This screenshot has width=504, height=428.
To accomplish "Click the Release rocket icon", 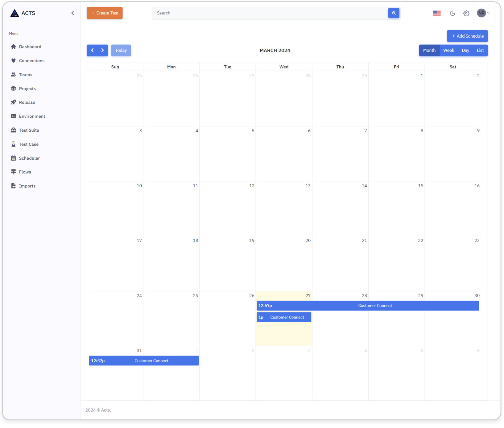I will (13, 102).
